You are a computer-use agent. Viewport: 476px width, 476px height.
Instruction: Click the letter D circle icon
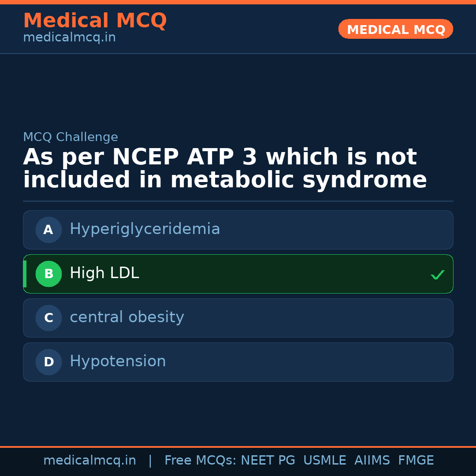(x=48, y=362)
